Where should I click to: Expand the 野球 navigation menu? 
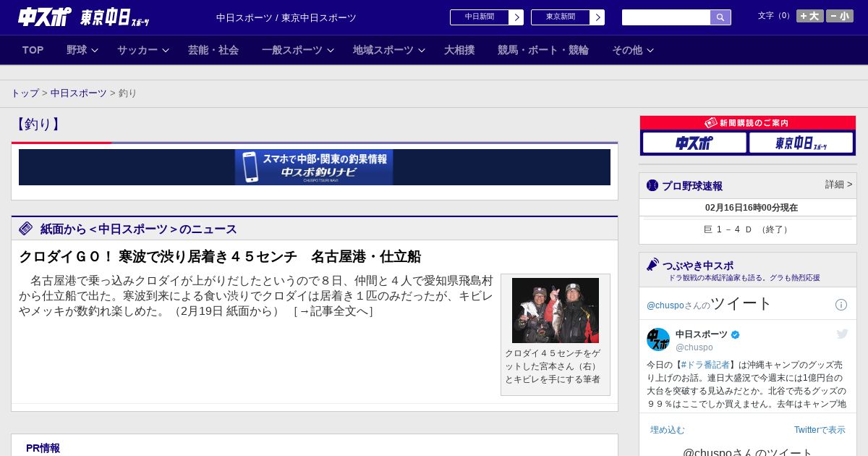point(82,50)
